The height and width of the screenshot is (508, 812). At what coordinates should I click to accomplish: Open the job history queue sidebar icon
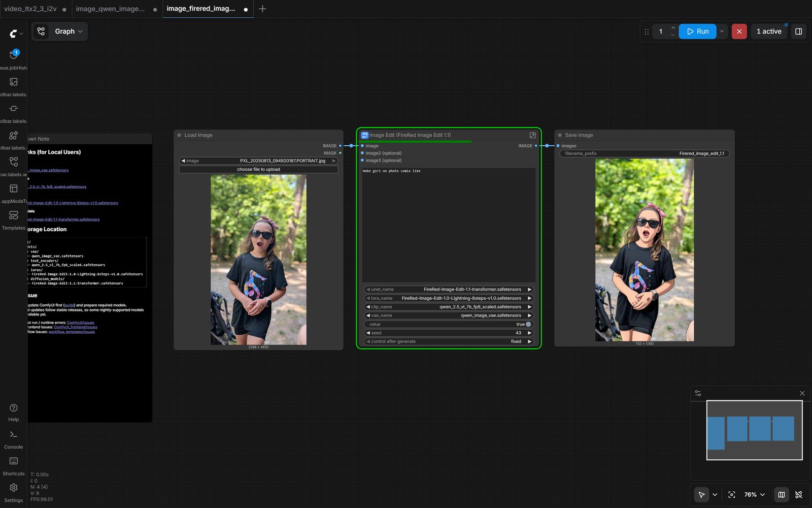(x=14, y=55)
